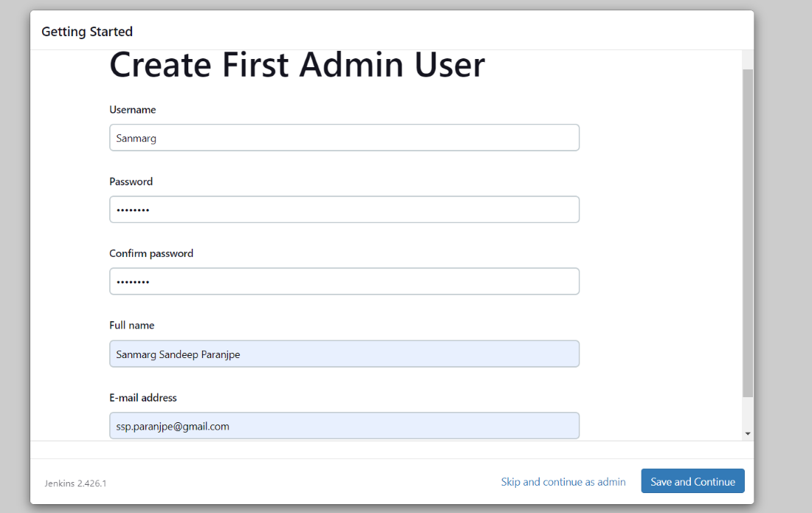812x513 pixels.
Task: Focus the Password input field
Action: (x=344, y=210)
